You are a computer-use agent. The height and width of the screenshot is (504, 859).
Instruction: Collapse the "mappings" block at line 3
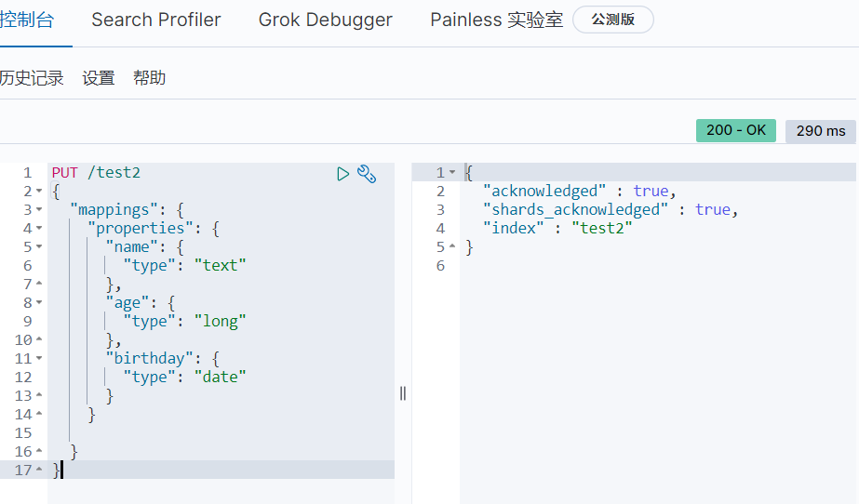[39, 210]
